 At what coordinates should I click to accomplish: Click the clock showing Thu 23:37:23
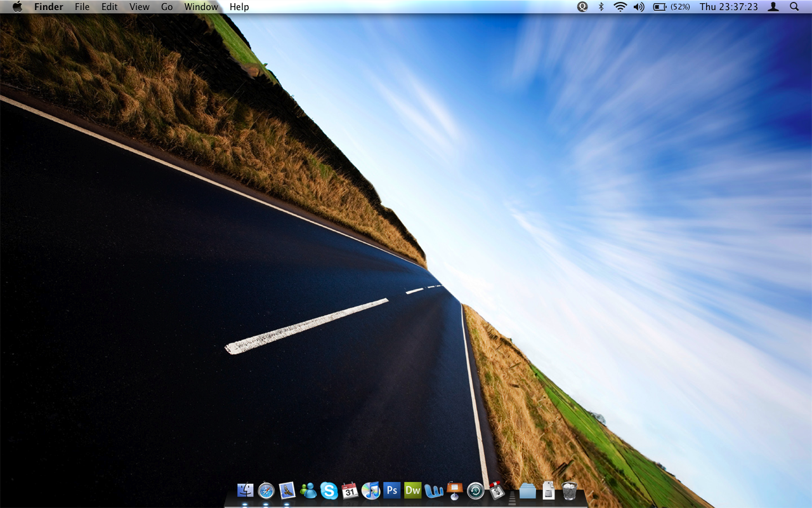click(x=729, y=7)
